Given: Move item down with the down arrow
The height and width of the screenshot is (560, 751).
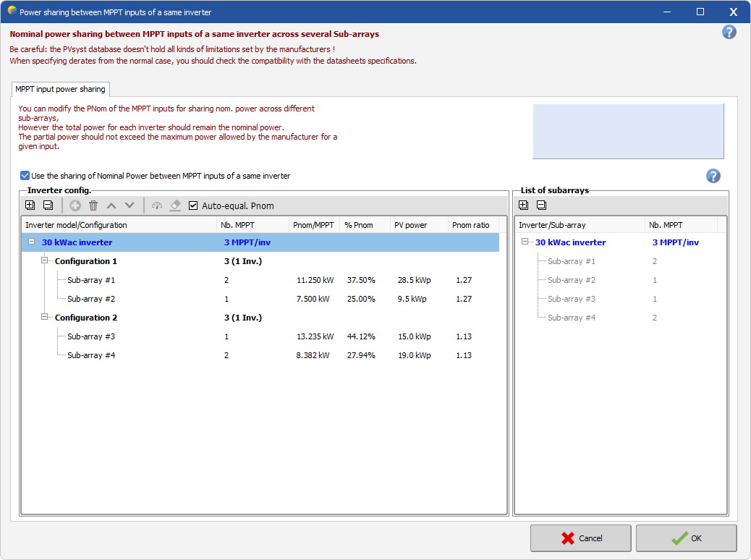Looking at the screenshot, I should click(x=130, y=205).
